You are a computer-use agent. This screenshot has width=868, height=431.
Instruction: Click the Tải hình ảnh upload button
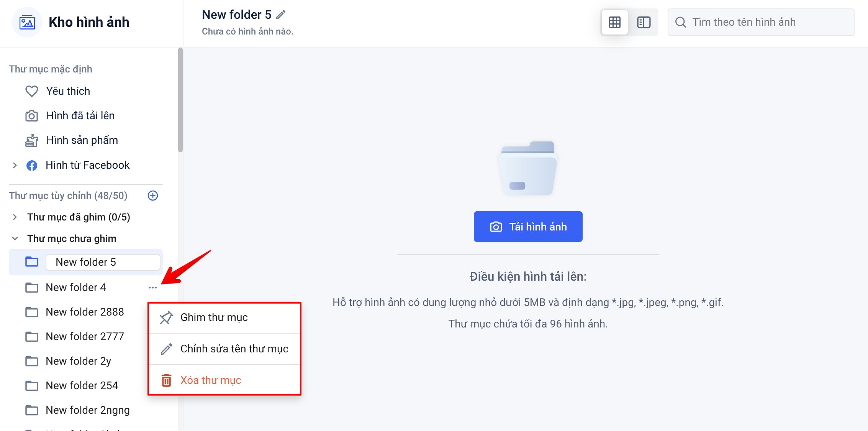pos(528,227)
